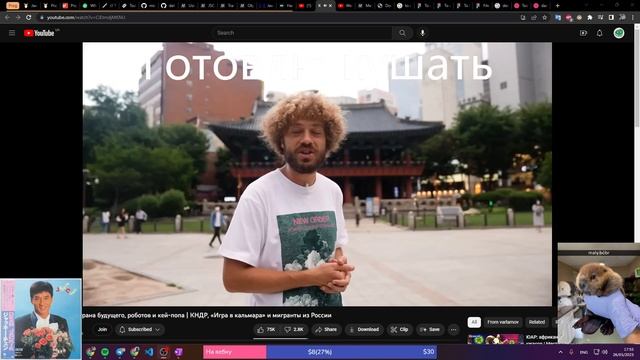
Task: Open Spotify from the taskbar
Action: (x=105, y=352)
